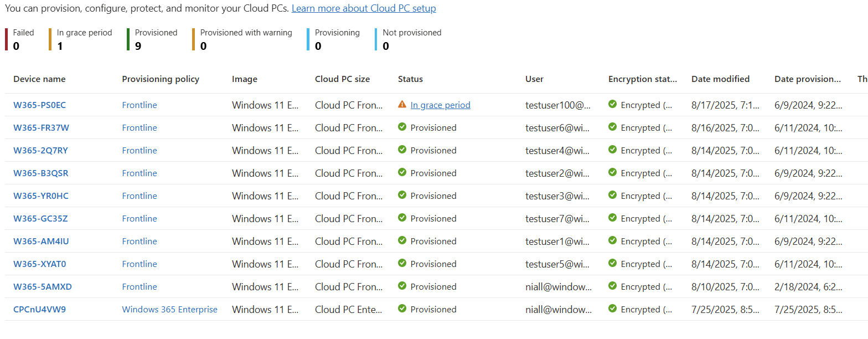This screenshot has width=868, height=339.
Task: Open the Windows 365 Enterprise provisioning policy
Action: point(169,310)
